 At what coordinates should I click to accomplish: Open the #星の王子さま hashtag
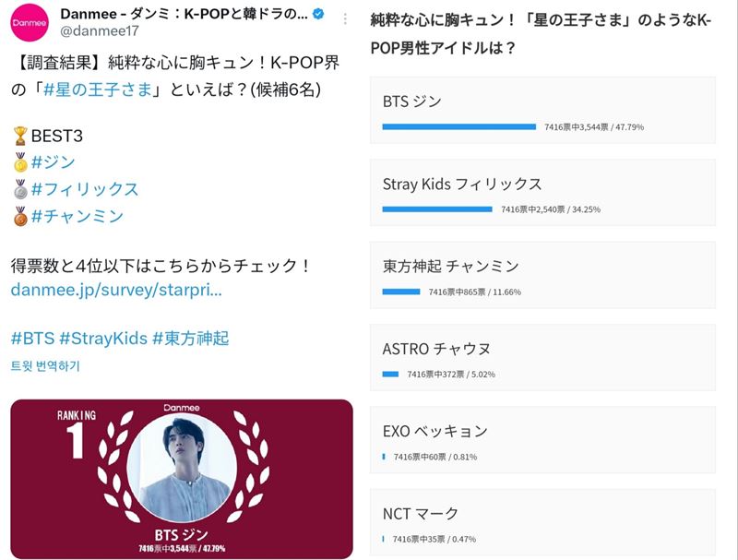(98, 89)
